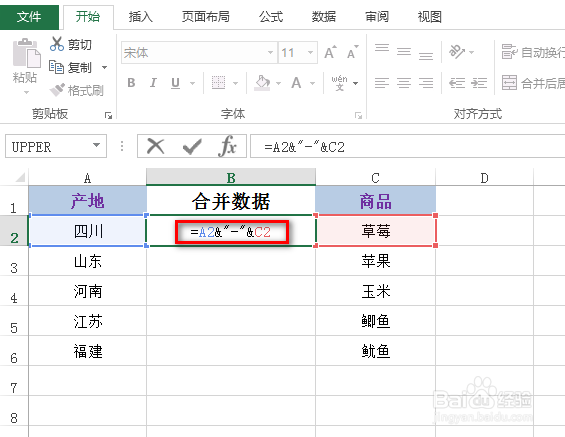Click the wén phonetic guide icon
The width and height of the screenshot is (565, 437).
pyautogui.click(x=339, y=83)
